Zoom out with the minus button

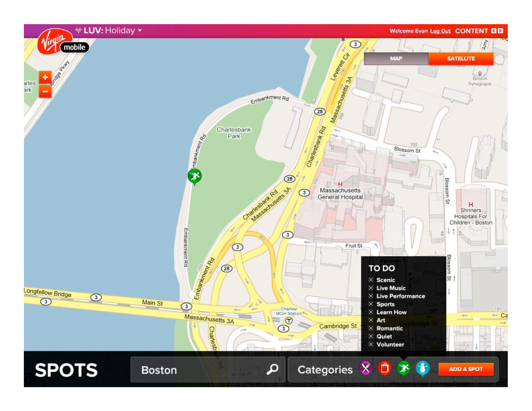[45, 91]
